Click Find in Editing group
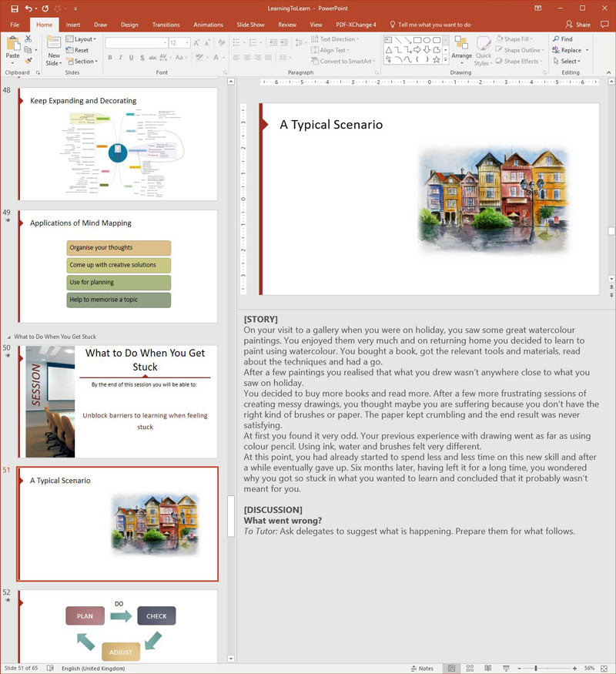 click(x=563, y=39)
